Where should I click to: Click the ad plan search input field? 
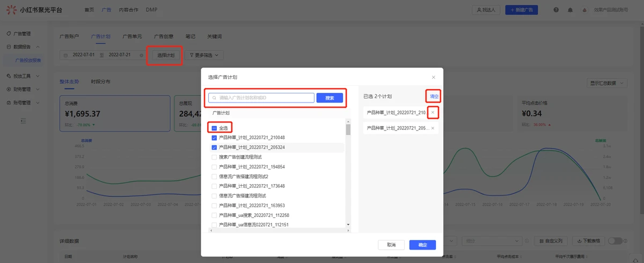click(x=263, y=98)
